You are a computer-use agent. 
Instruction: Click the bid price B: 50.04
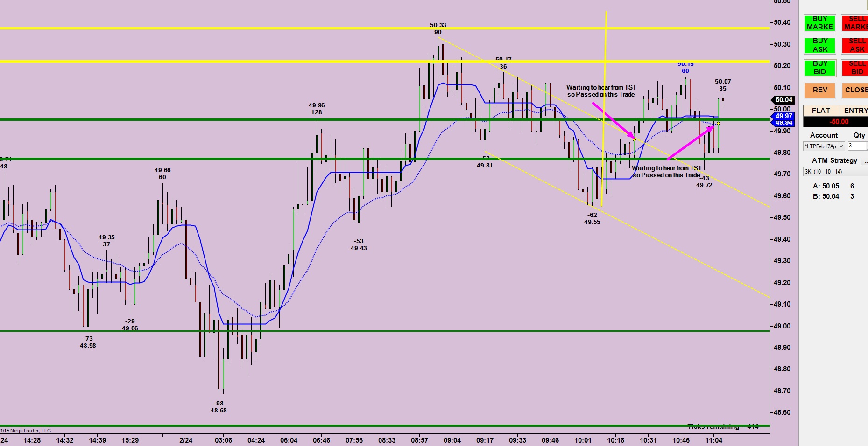(x=826, y=196)
